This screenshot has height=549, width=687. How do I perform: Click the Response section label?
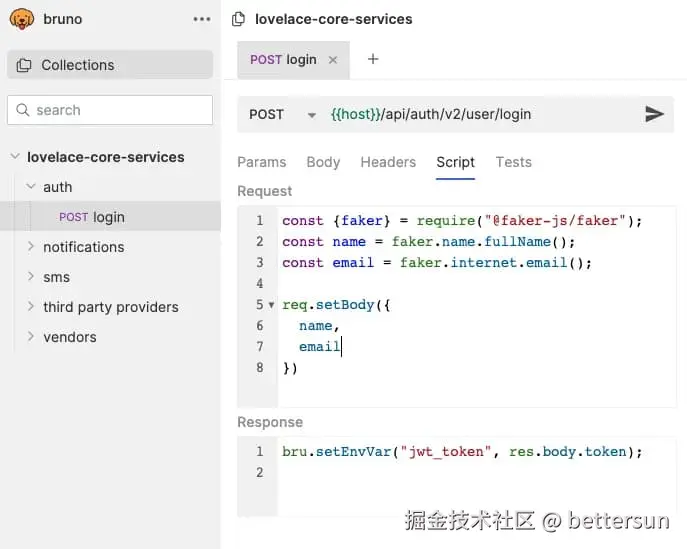[270, 422]
